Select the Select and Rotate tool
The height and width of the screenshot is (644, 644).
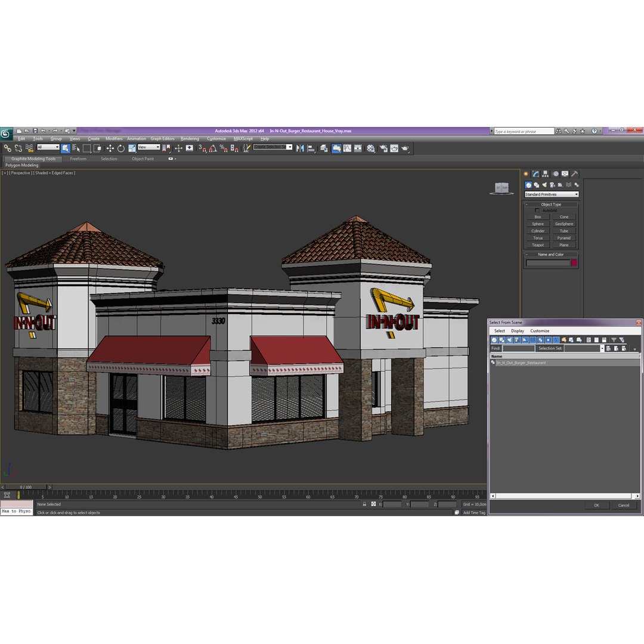(120, 148)
